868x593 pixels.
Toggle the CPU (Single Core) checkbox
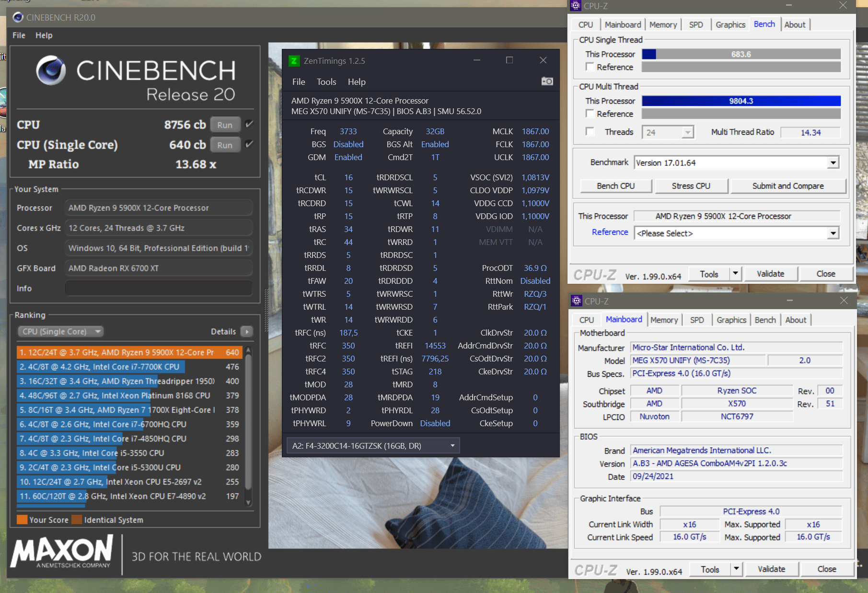point(249,144)
